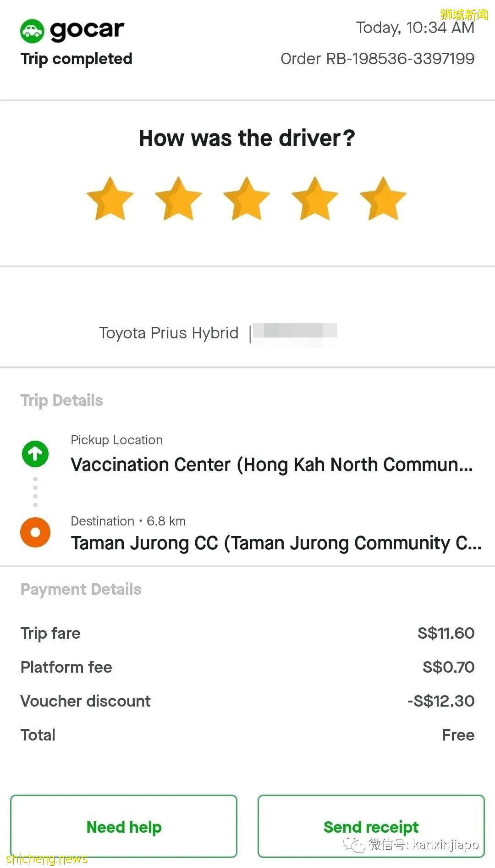Click the Trip completed status text

tap(77, 59)
